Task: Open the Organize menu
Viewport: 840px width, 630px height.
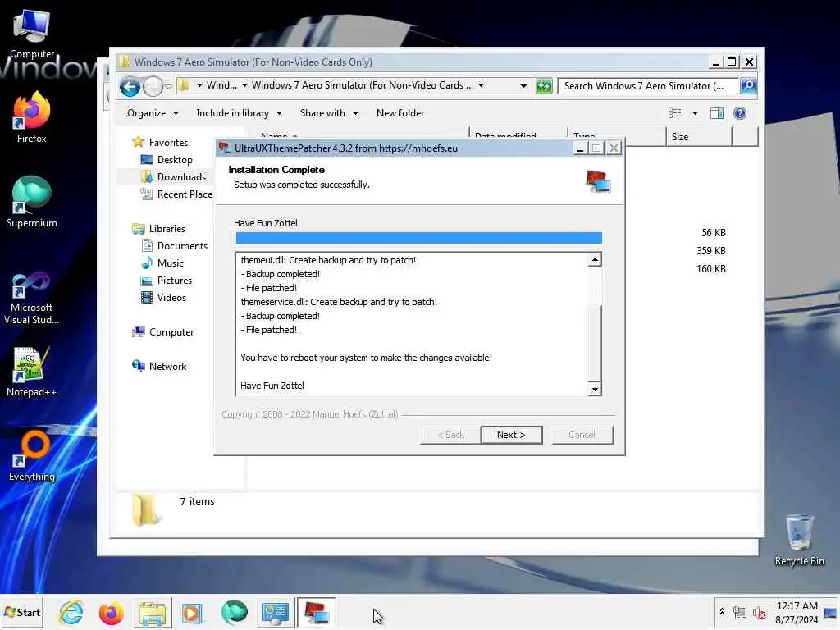Action: click(153, 113)
